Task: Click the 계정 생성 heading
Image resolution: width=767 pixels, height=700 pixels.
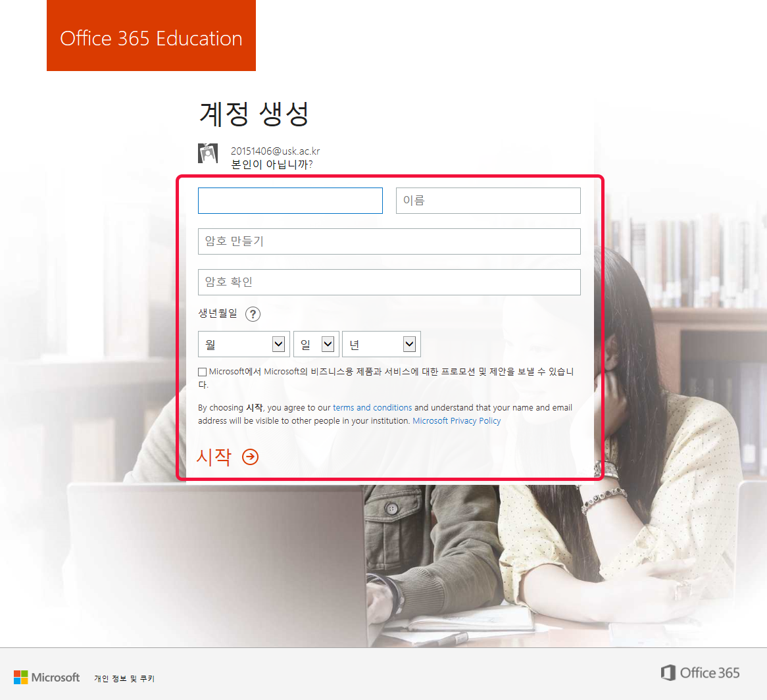Action: [x=255, y=114]
